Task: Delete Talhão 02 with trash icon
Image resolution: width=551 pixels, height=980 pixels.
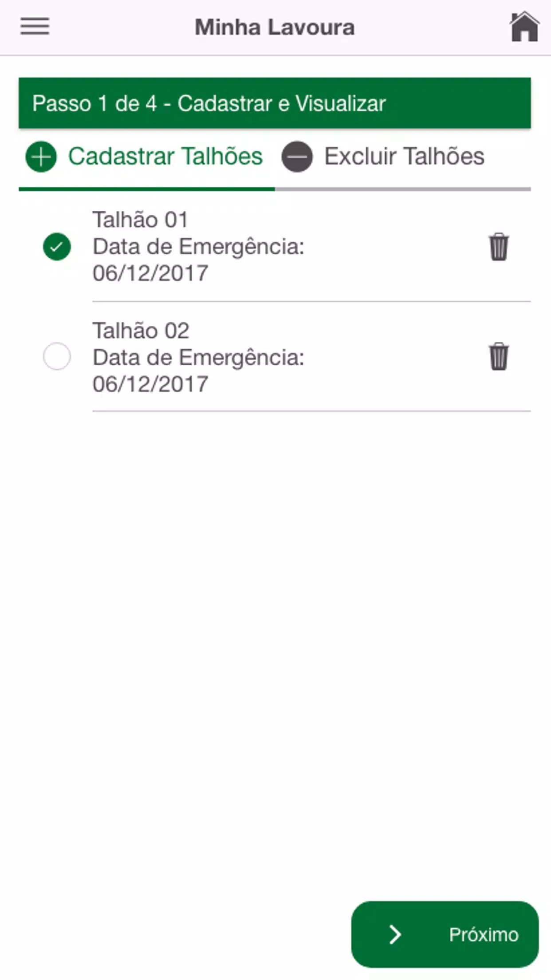Action: (499, 356)
